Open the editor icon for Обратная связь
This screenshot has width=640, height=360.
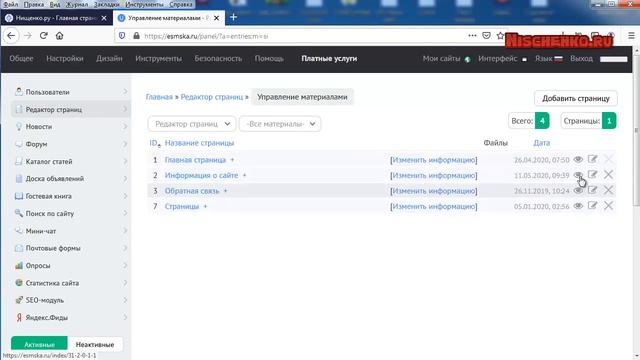pyautogui.click(x=593, y=190)
